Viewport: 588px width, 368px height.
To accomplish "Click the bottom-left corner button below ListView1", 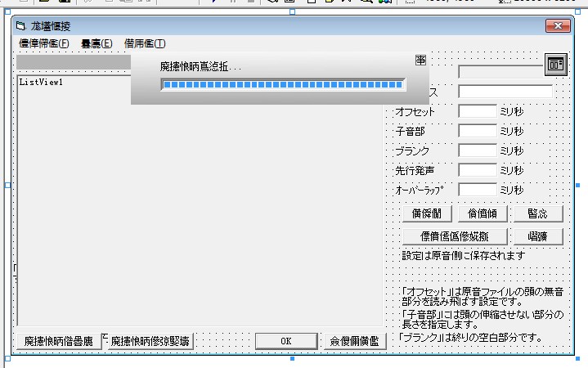I will tap(59, 341).
